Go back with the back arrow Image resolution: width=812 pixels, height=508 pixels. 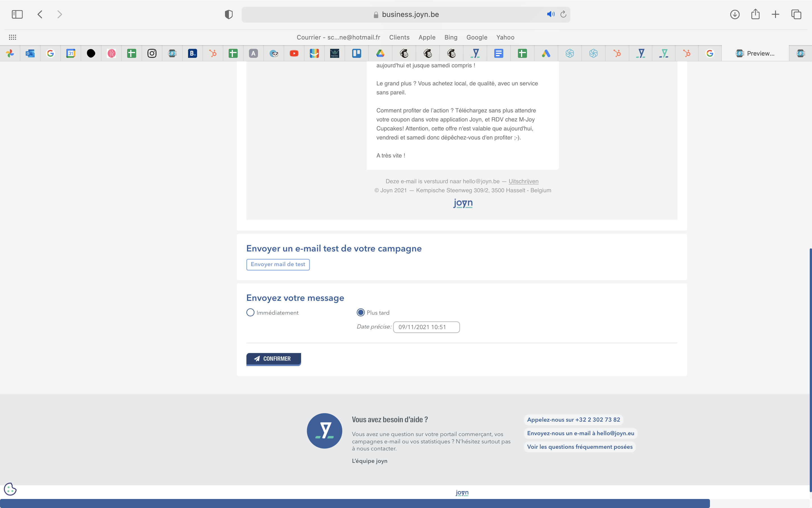[x=40, y=14]
